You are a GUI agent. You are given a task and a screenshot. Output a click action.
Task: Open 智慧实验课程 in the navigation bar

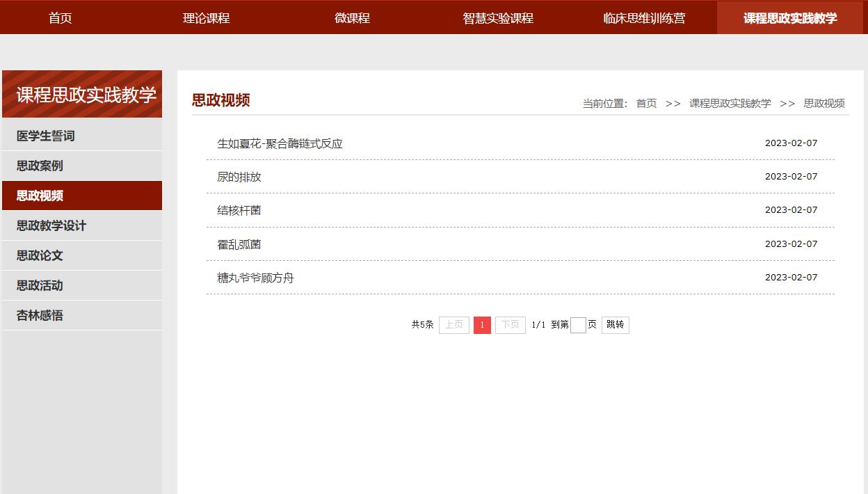click(497, 17)
